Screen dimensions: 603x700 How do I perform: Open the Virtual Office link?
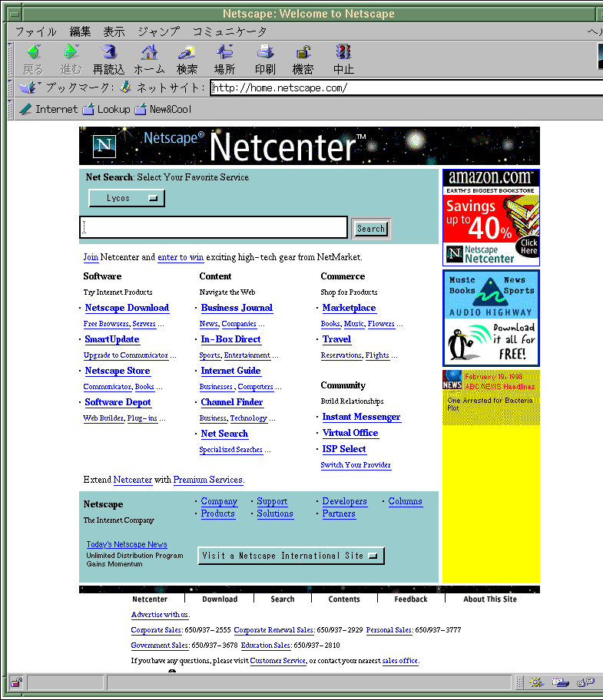[350, 433]
